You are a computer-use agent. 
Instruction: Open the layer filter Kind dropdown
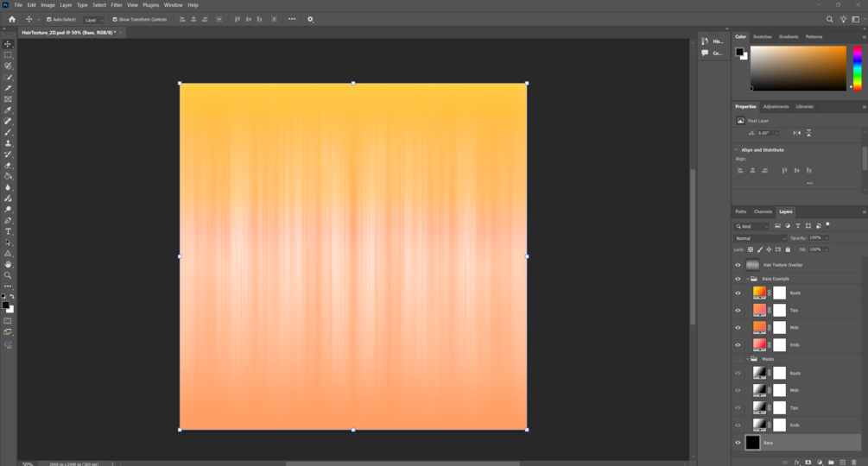(751, 226)
